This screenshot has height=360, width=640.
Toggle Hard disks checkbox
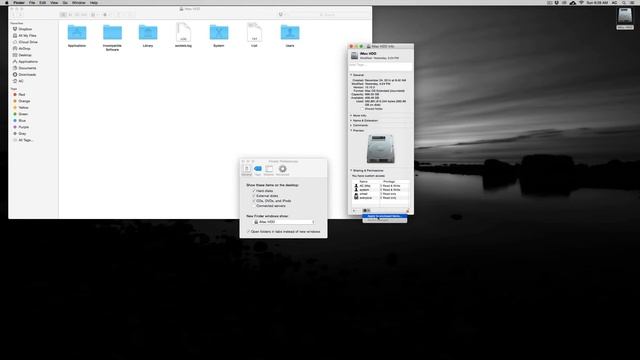coord(253,191)
